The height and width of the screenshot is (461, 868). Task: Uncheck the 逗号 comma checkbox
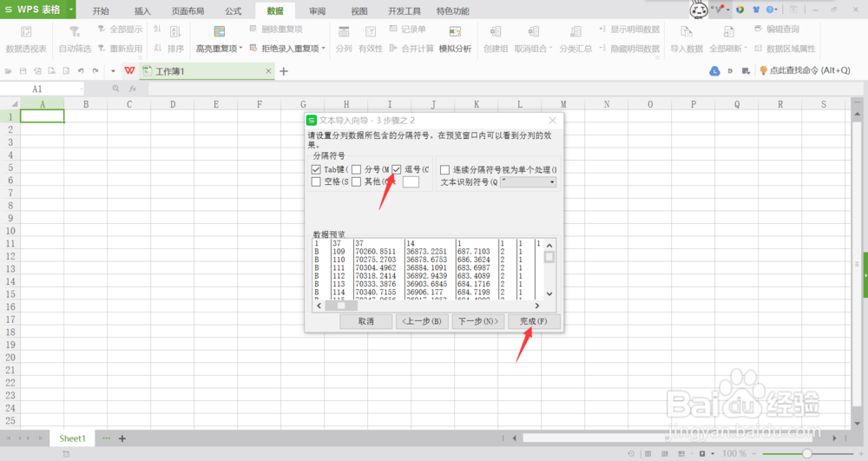pyautogui.click(x=397, y=169)
